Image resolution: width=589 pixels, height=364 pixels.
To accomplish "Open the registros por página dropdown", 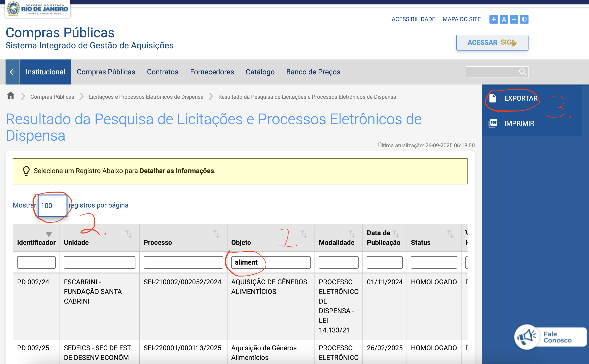I will click(x=52, y=206).
